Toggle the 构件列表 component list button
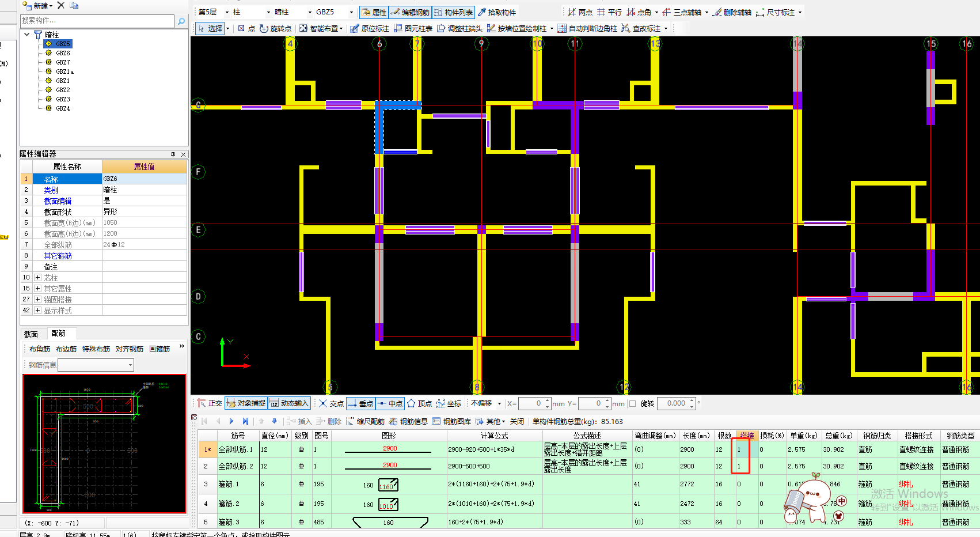The width and height of the screenshot is (980, 537). (x=453, y=12)
